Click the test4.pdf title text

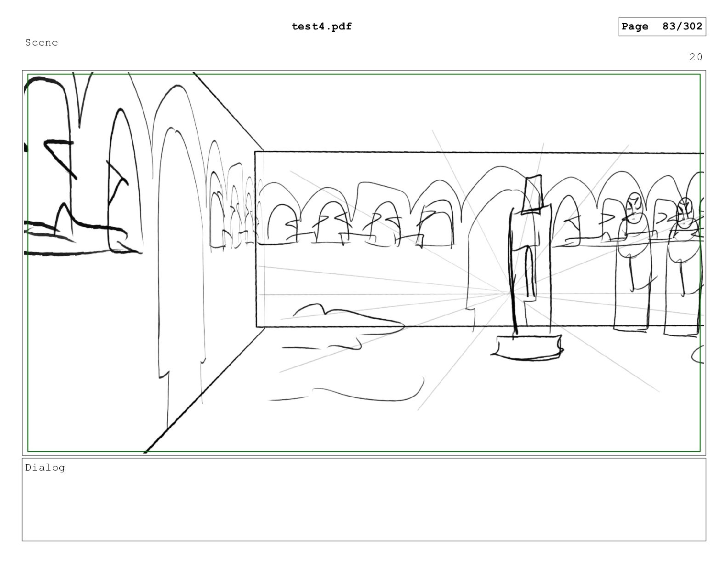pos(321,27)
